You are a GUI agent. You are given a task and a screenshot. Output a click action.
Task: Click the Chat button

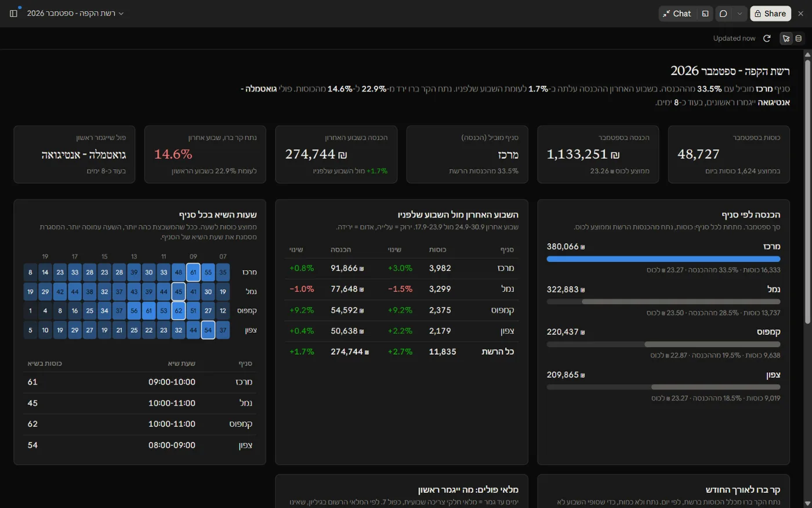tap(677, 13)
